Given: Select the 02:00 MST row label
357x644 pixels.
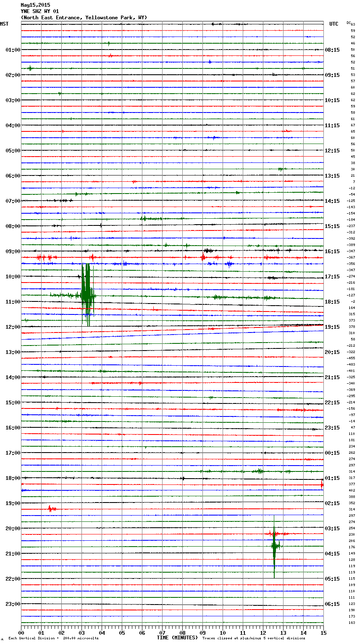Looking at the screenshot, I should (x=13, y=75).
